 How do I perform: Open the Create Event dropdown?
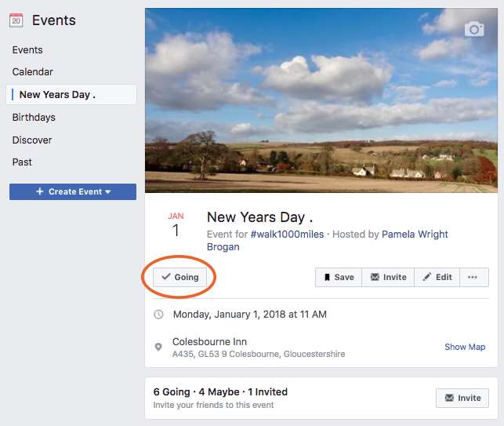pos(73,191)
